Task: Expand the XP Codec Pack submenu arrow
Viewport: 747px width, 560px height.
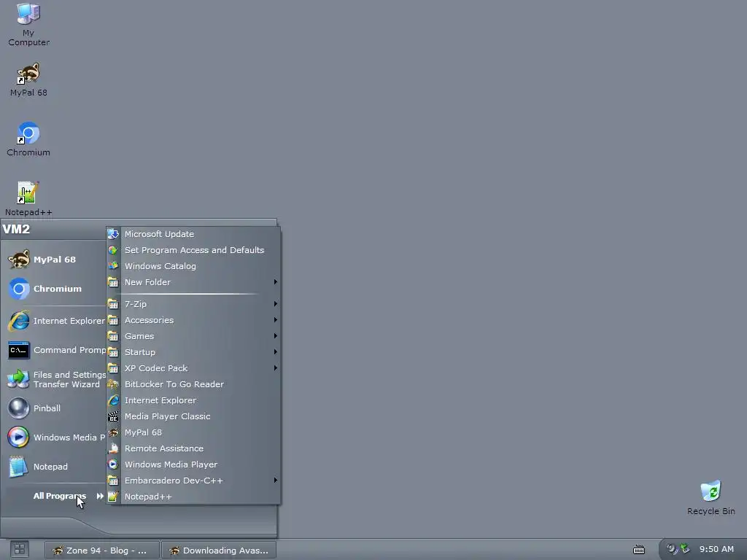Action: [275, 368]
